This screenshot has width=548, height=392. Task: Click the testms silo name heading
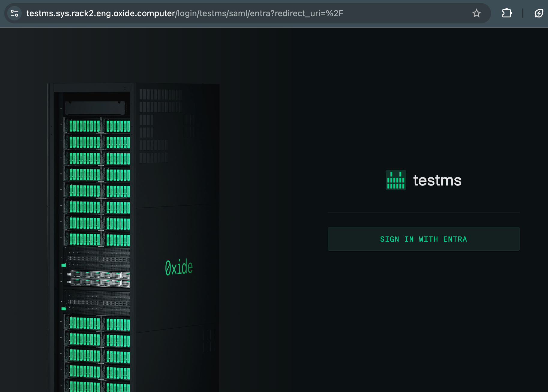[x=437, y=180]
